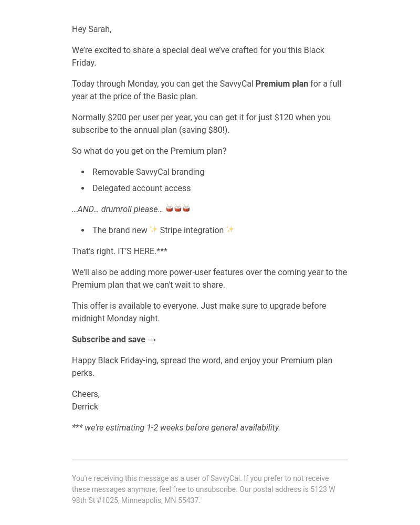
Task: Click "So what do you get on the Premium plan?"
Action: point(149,151)
